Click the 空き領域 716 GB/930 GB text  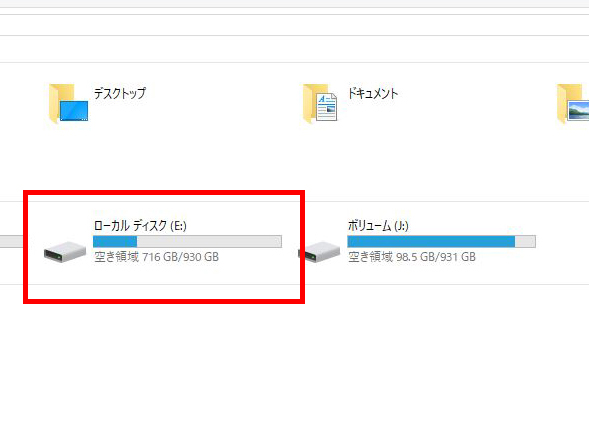tap(156, 257)
